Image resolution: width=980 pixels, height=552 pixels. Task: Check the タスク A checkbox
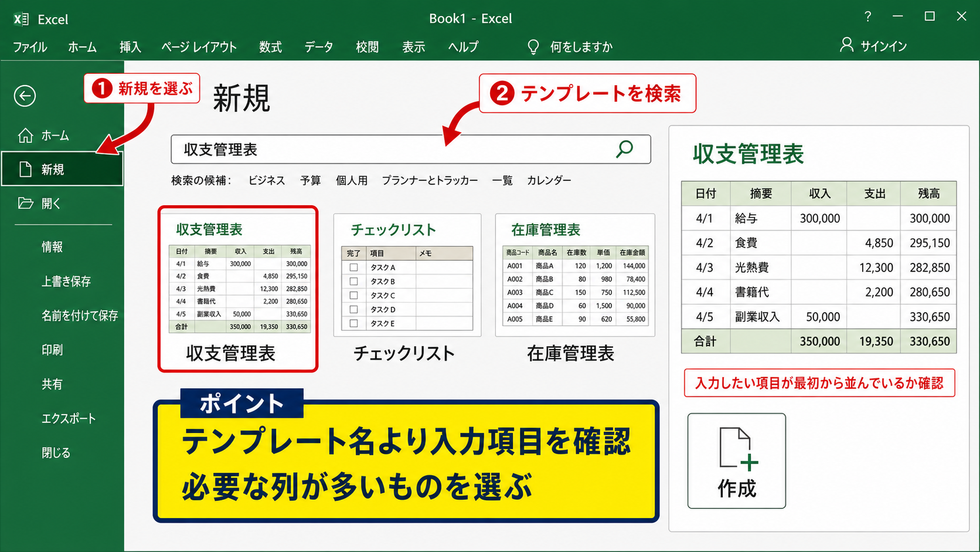click(353, 267)
